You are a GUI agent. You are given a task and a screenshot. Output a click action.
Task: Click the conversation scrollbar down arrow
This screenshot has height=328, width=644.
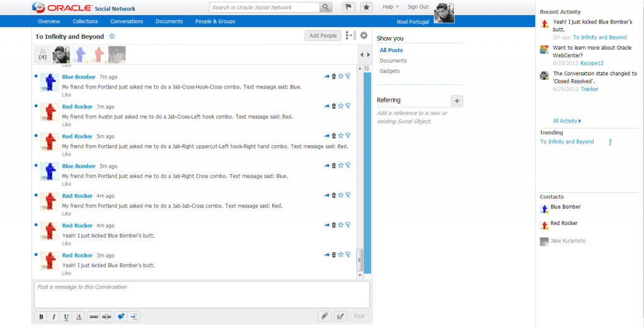tap(360, 275)
